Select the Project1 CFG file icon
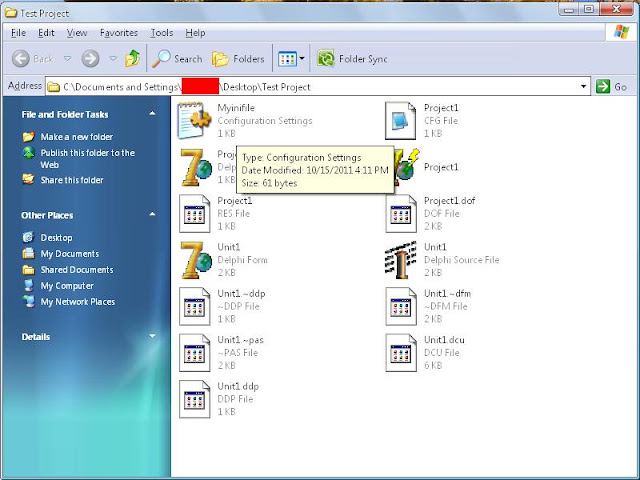640x480 pixels. tap(401, 120)
